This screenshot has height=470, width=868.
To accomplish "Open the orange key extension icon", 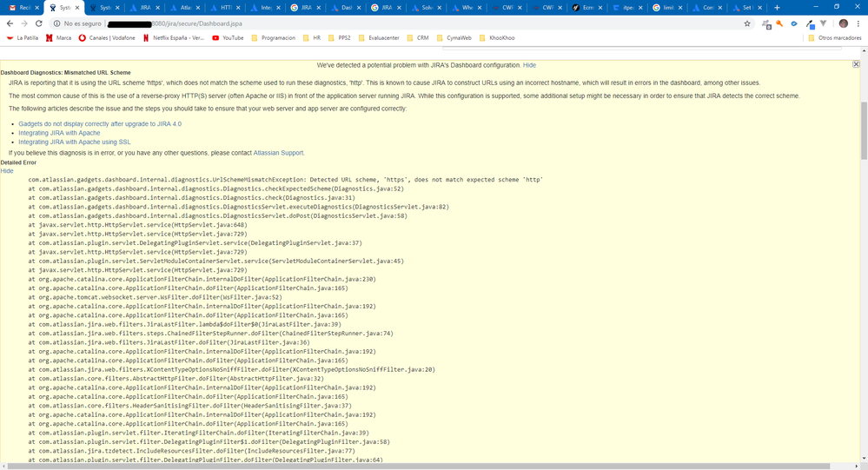I will (779, 23).
